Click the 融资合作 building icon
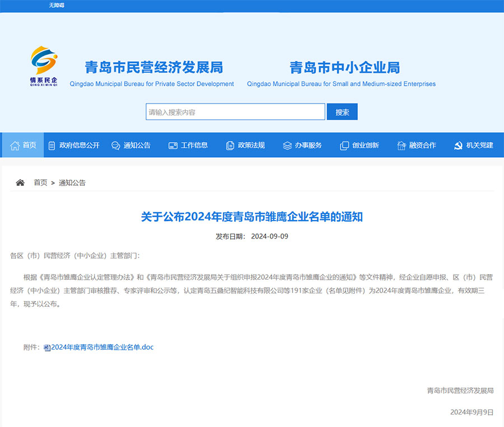 coord(402,146)
